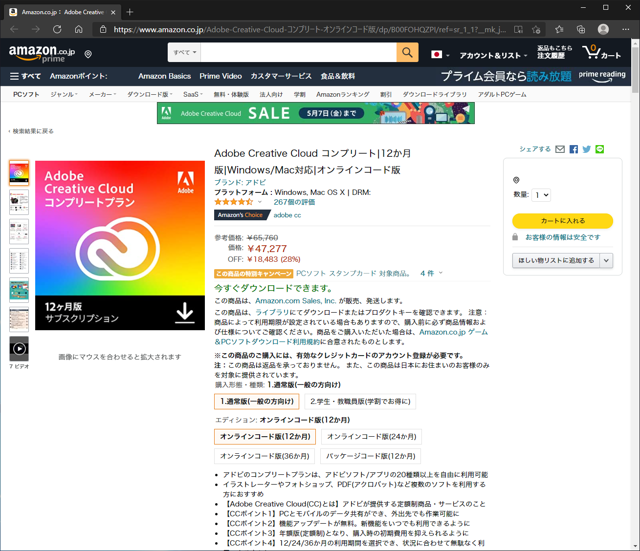Go back via 検索結果に戻る link
The image size is (640, 551).
tap(31, 131)
